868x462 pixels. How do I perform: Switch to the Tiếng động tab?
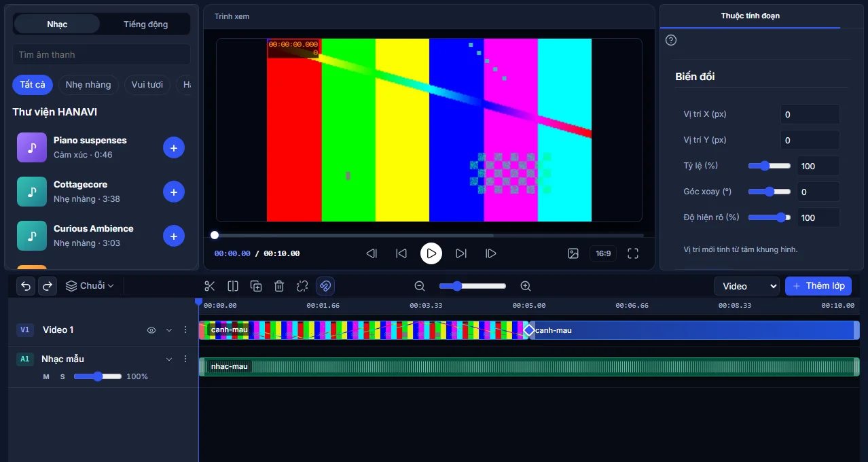pos(145,24)
